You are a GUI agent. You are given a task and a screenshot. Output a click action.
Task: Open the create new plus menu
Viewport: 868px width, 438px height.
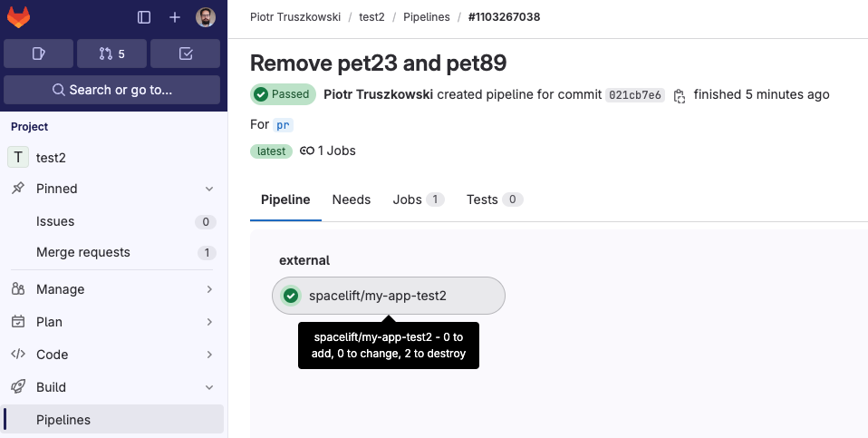coord(175,17)
